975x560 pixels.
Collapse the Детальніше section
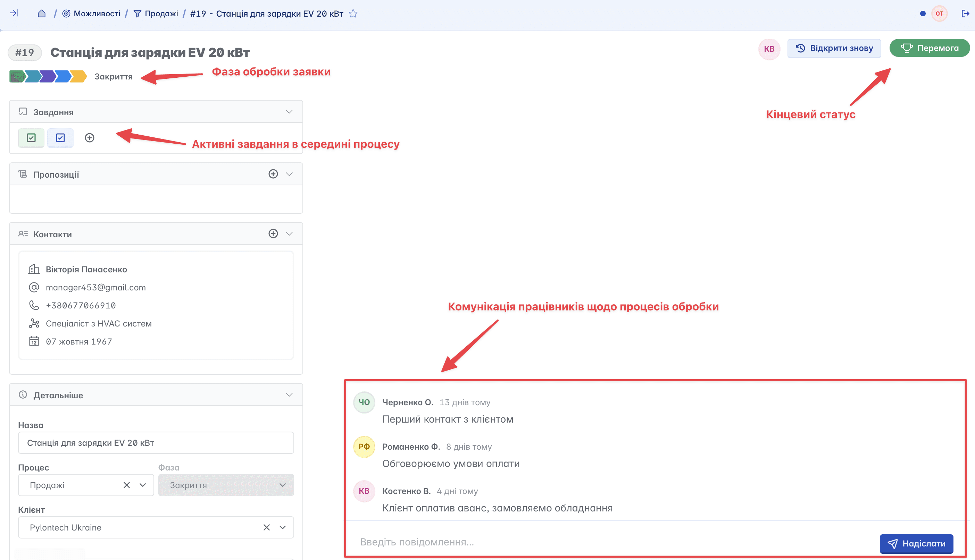289,395
